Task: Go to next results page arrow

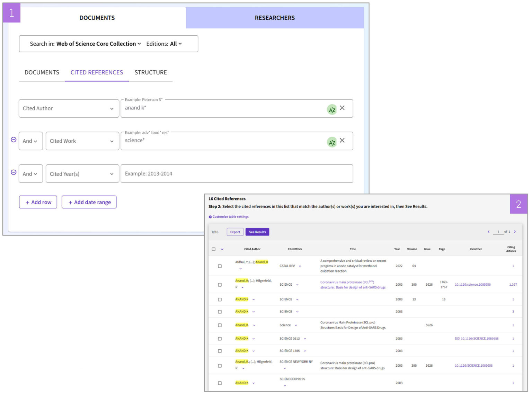Action: pyautogui.click(x=515, y=232)
